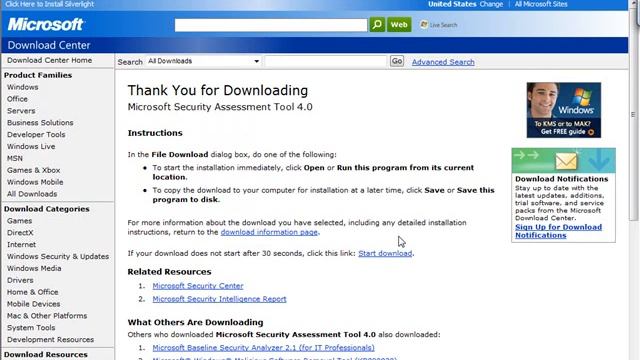This screenshot has width=640, height=360.
Task: Open the Advanced Search link
Action: pos(443,62)
